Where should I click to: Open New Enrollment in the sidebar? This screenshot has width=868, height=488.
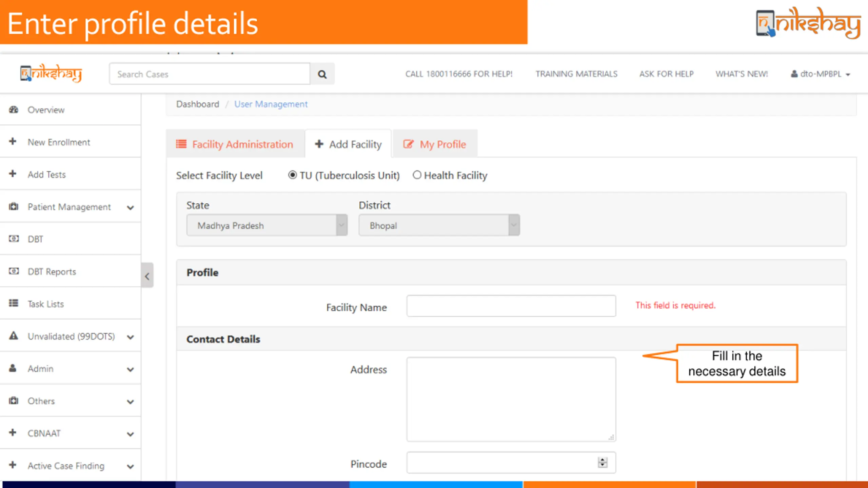pos(71,142)
